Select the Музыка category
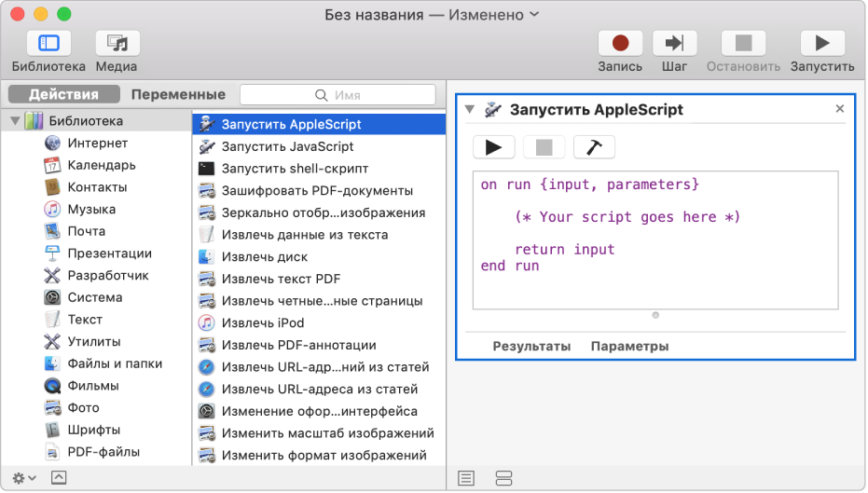 point(97,210)
